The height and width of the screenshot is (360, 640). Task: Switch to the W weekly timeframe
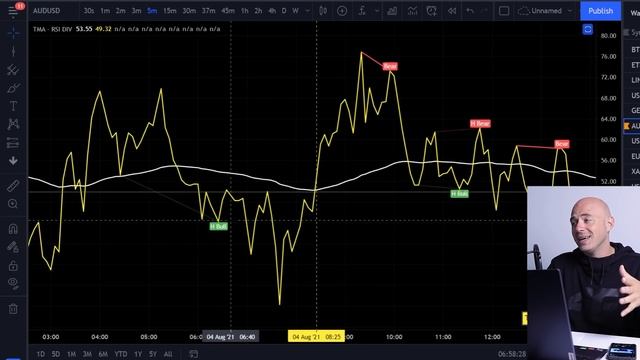296,11
